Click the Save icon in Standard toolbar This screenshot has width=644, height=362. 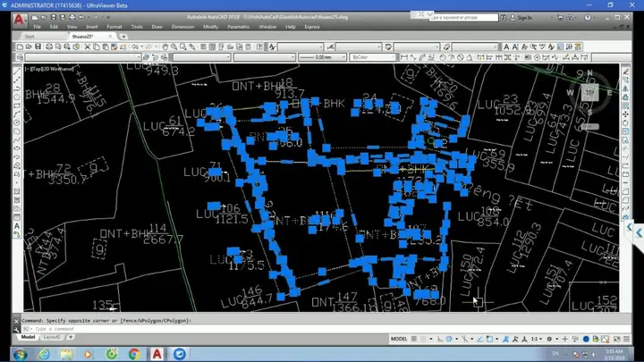38,46
